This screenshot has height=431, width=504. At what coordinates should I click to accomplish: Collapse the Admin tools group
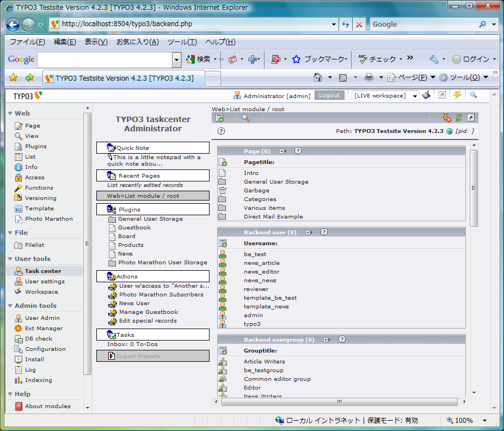click(10, 306)
